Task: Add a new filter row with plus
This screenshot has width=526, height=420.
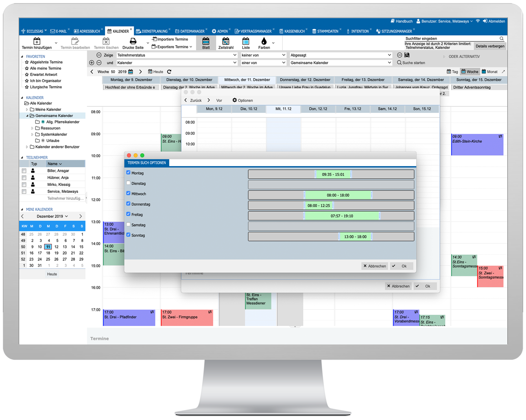Action: [92, 63]
